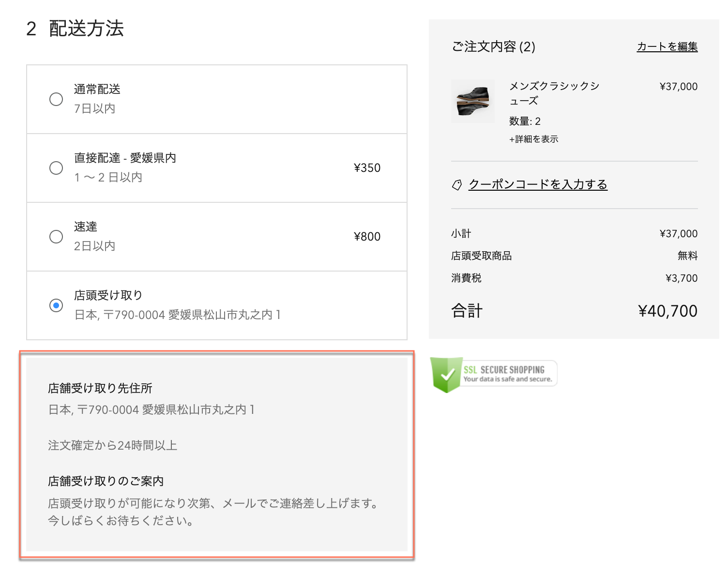Click the ¥37,000 subtotal value
728x576 pixels.
click(x=679, y=233)
